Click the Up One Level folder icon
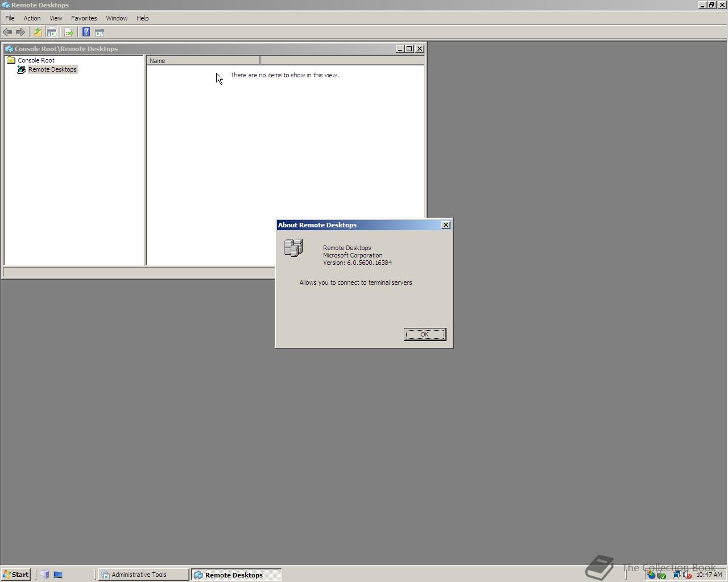This screenshot has width=728, height=582. coord(38,32)
